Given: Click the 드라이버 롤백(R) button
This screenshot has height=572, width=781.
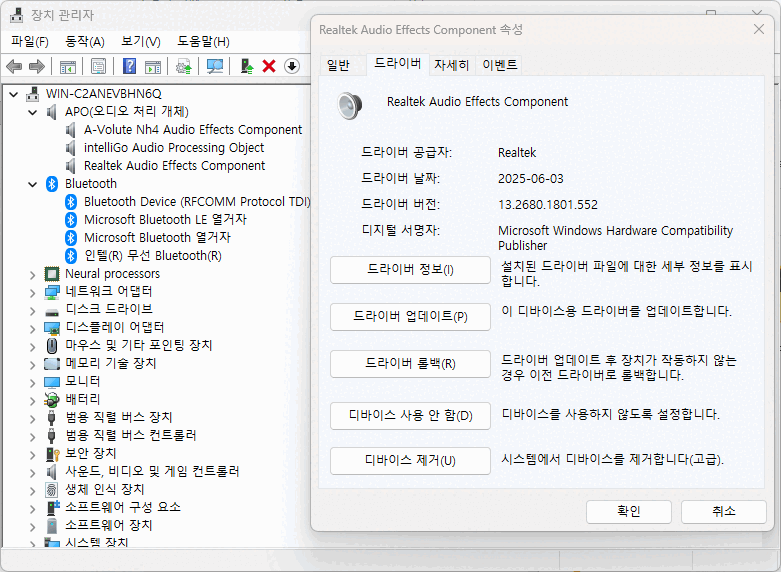Looking at the screenshot, I should click(x=410, y=363).
